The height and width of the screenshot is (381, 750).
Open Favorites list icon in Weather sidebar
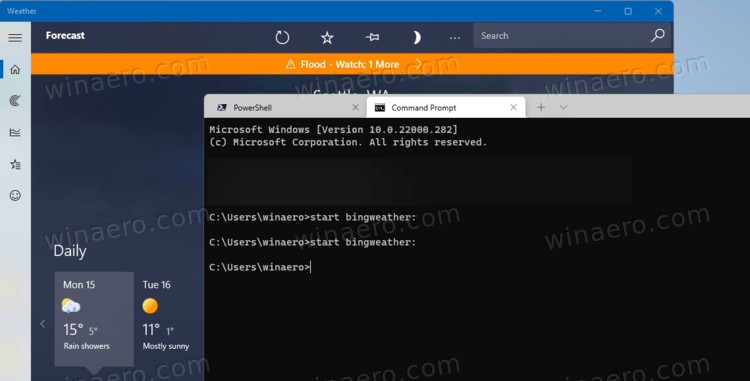(15, 164)
